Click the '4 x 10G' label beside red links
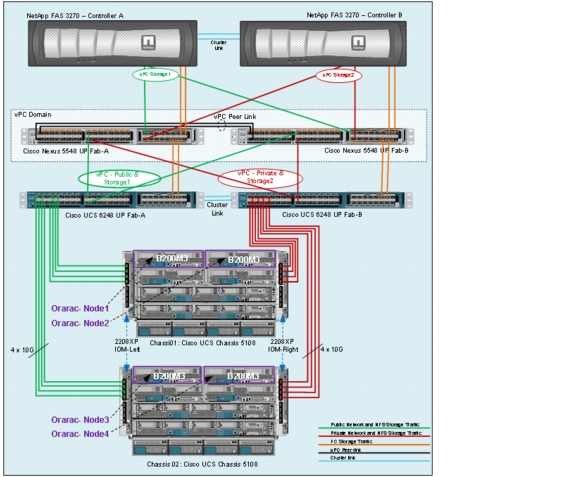The height and width of the screenshot is (477, 578). tap(332, 349)
